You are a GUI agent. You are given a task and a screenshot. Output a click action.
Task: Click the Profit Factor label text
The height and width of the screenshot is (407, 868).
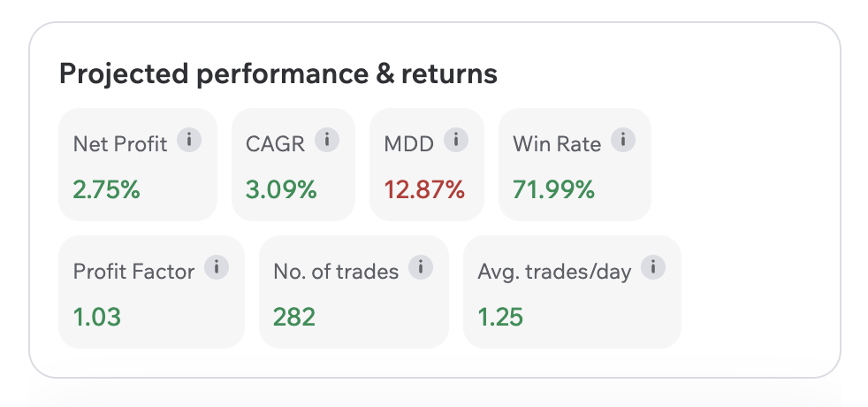(133, 272)
